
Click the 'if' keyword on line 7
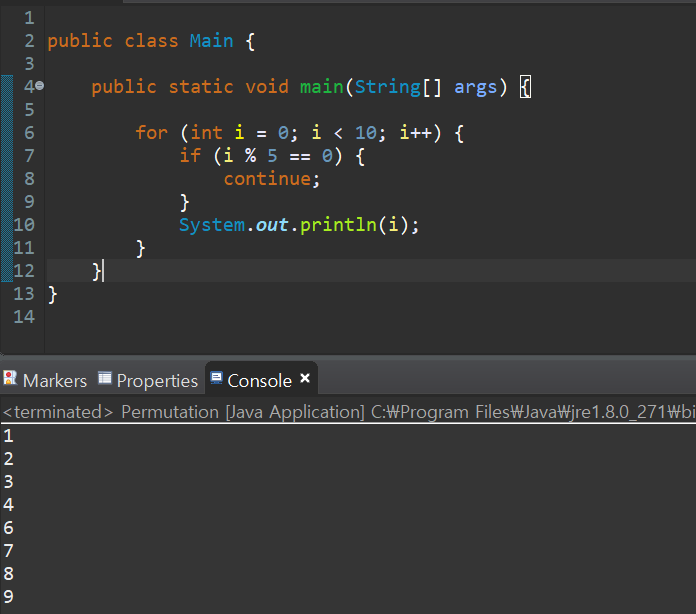[x=190, y=155]
